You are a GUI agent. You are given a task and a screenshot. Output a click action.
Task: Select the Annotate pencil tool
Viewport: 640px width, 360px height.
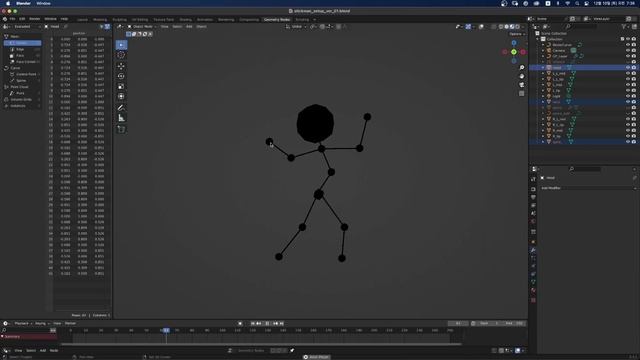click(x=121, y=108)
